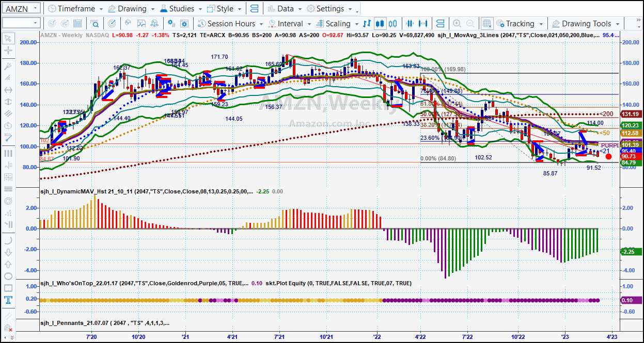Select the pointer tool in the drawing sidebar
The image size is (644, 343).
[8, 38]
